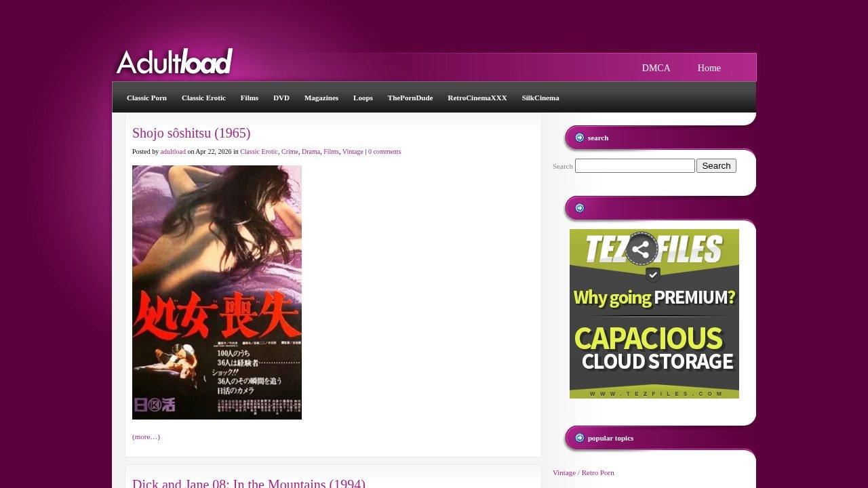Open the Loops section
Screen dimensions: 868x488
pos(363,98)
